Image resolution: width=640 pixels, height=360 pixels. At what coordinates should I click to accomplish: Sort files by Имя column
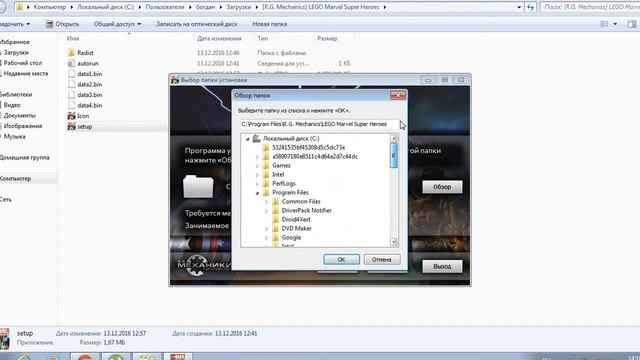tap(73, 38)
